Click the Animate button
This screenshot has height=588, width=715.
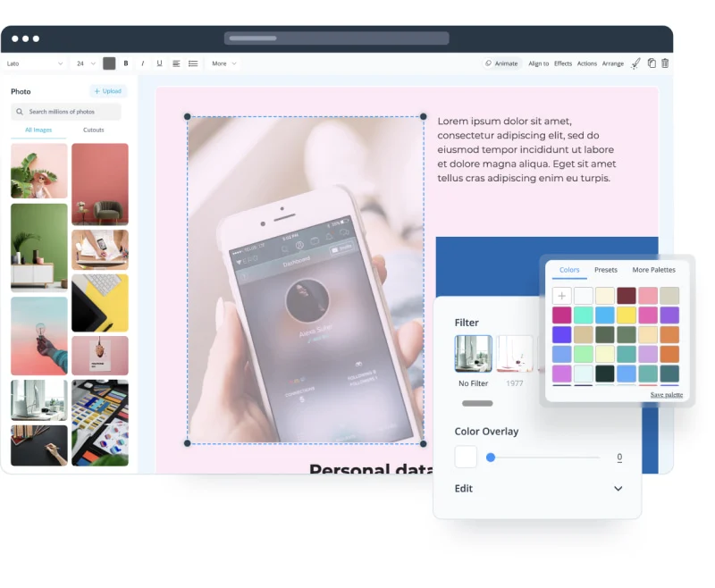pyautogui.click(x=501, y=63)
